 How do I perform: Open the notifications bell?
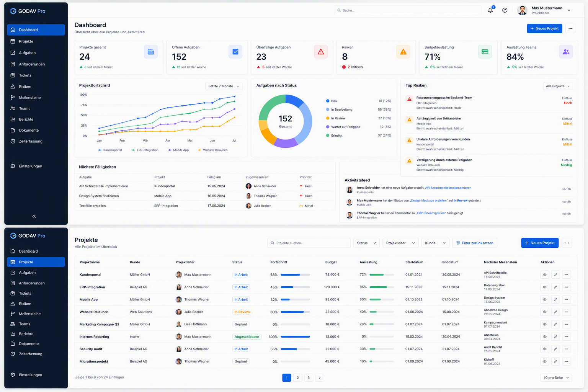(x=490, y=10)
